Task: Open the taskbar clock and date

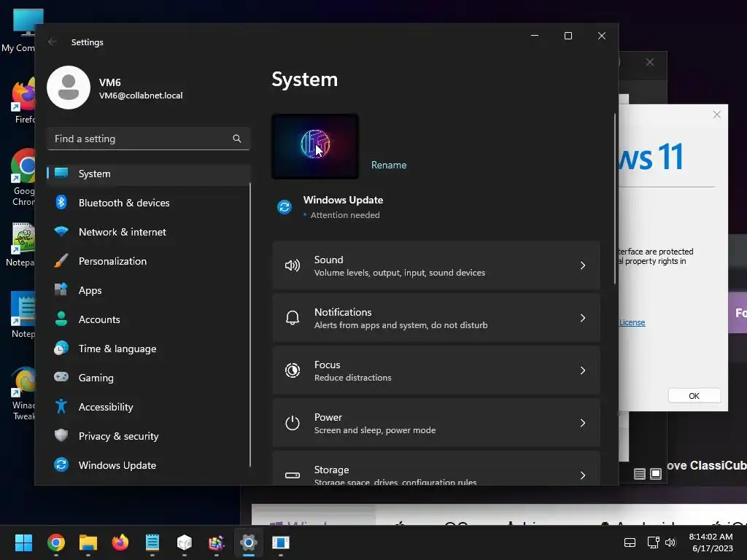Action: point(712,542)
